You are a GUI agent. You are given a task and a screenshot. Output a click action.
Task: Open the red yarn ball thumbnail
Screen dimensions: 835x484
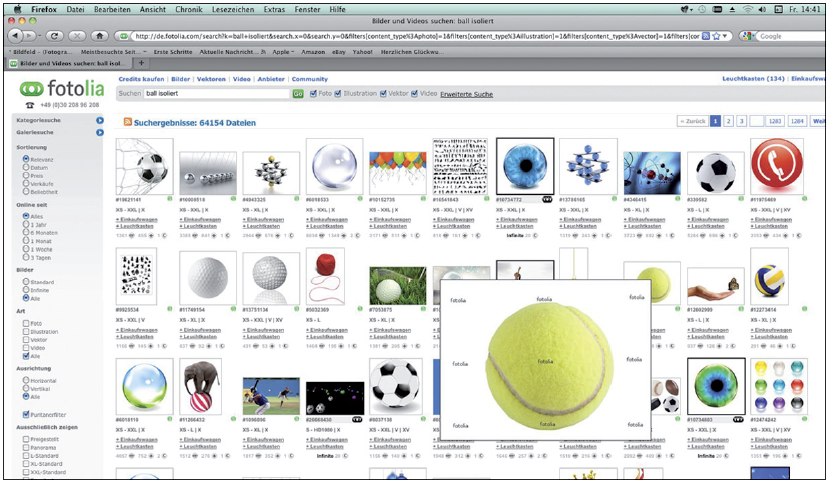point(325,276)
